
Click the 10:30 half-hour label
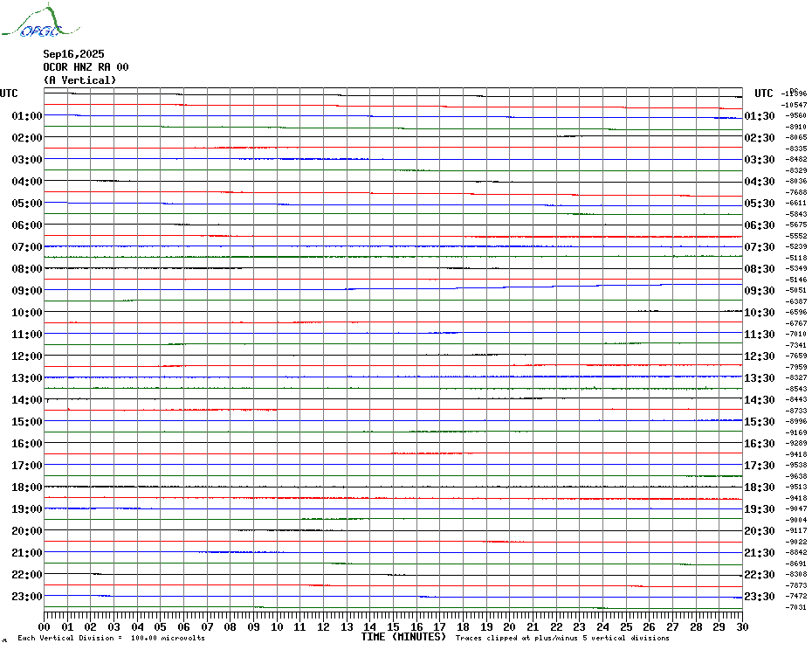(760, 313)
